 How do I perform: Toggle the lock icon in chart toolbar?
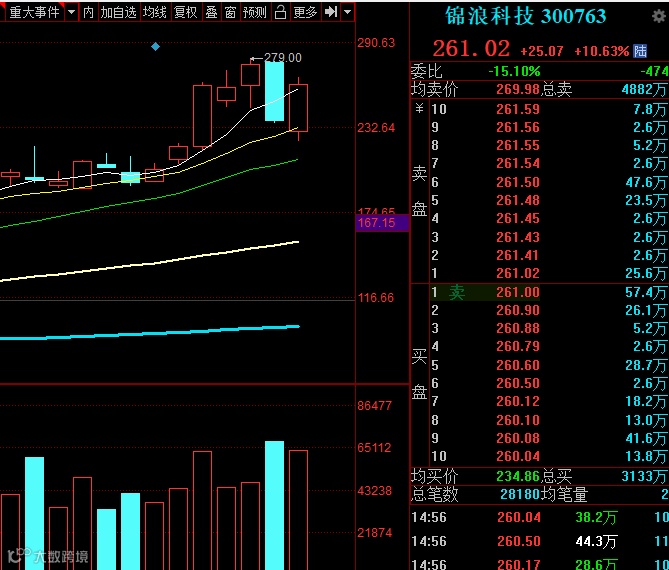pyautogui.click(x=280, y=12)
